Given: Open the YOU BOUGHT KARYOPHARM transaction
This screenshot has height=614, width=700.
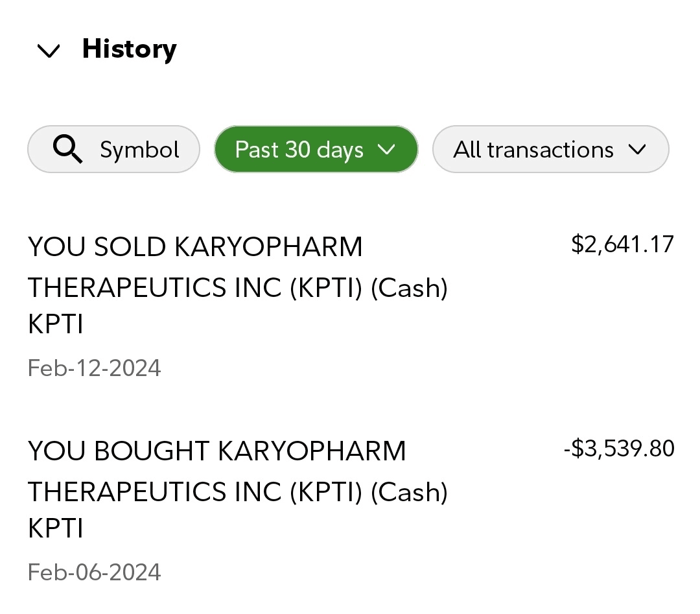Looking at the screenshot, I should coord(216,451).
